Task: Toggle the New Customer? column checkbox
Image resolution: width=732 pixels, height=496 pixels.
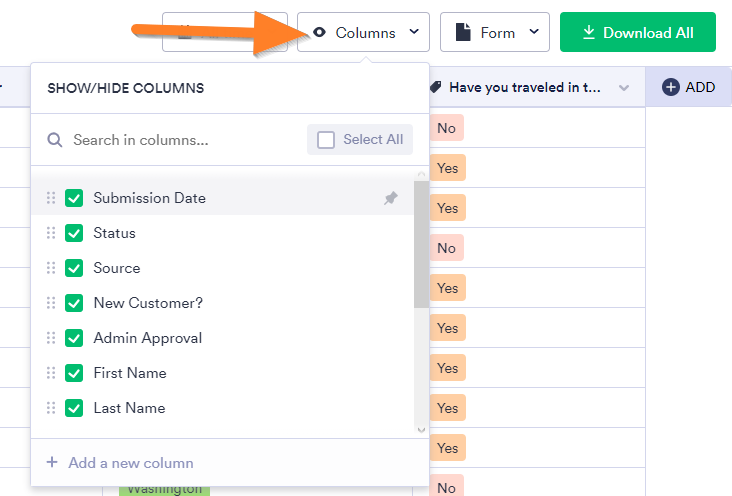Action: [74, 303]
